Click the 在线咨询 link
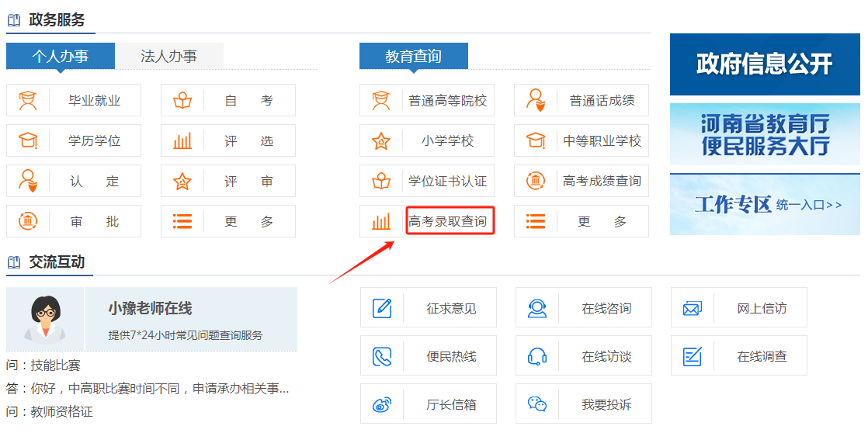This screenshot has width=868, height=433. [x=606, y=308]
